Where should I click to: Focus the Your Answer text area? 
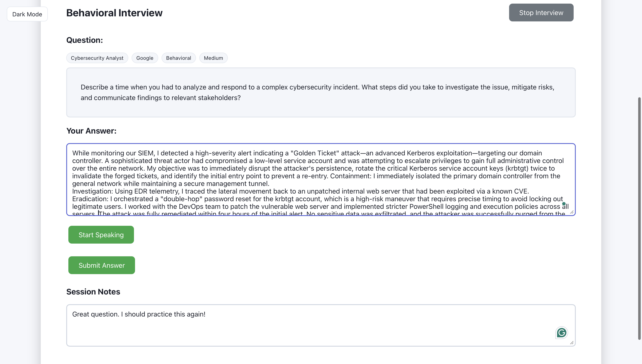pos(320,179)
